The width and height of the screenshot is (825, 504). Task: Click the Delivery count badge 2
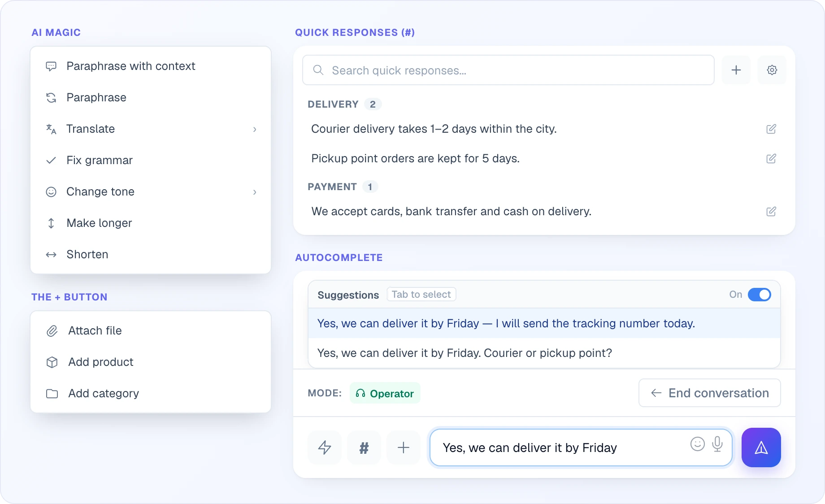point(373,104)
